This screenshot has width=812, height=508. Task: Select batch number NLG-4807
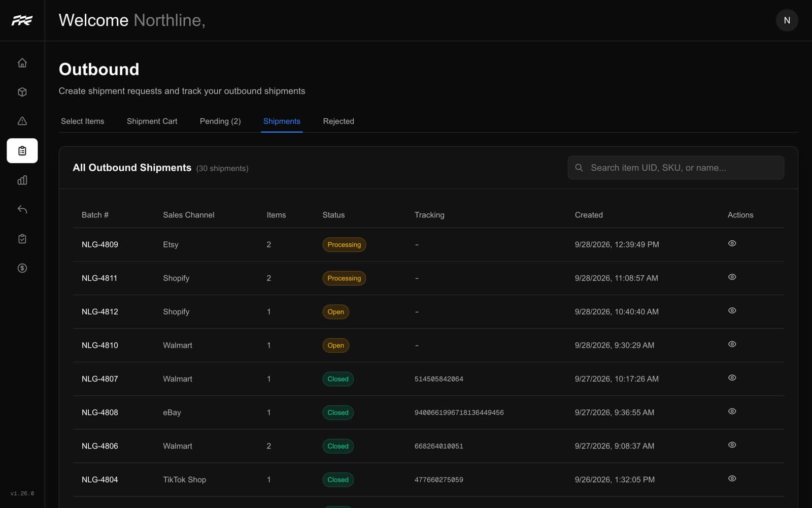click(100, 378)
